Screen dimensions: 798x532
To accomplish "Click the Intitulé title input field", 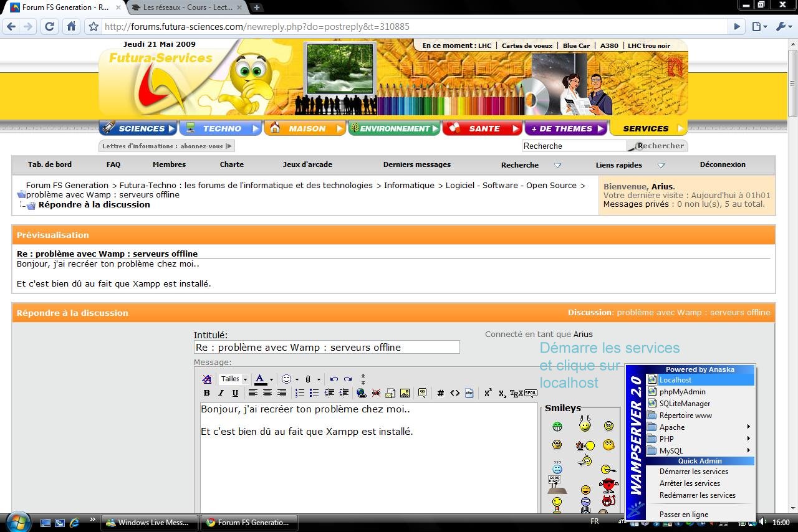I will (x=327, y=348).
